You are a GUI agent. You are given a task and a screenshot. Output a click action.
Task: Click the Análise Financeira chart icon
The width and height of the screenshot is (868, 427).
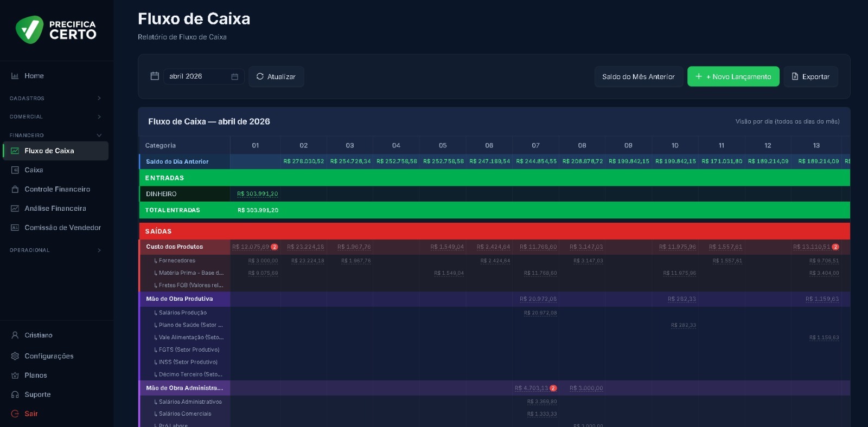point(15,209)
